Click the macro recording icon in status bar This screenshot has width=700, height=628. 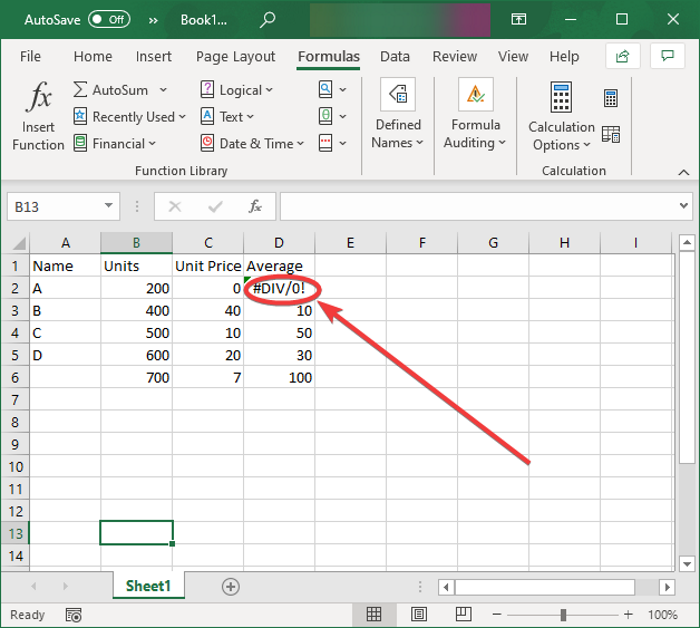[73, 614]
